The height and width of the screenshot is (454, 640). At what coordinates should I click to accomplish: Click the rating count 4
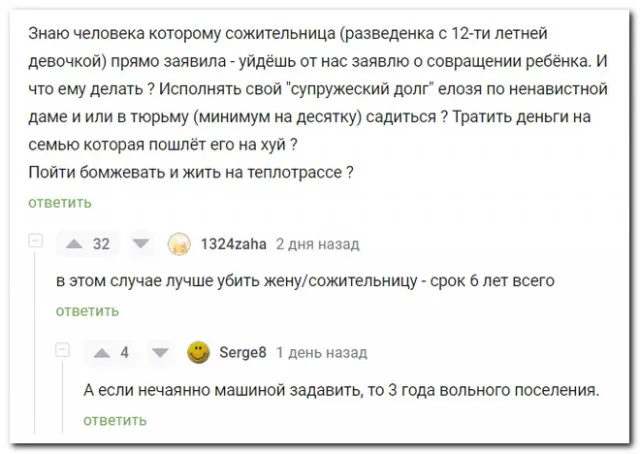(124, 352)
